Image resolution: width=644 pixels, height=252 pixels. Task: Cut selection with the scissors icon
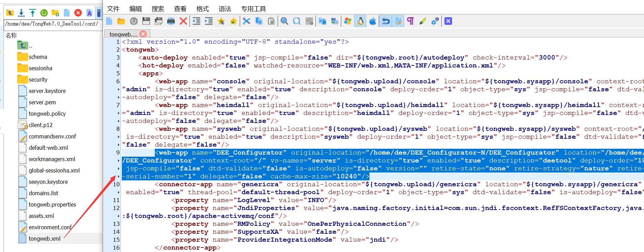[247, 21]
